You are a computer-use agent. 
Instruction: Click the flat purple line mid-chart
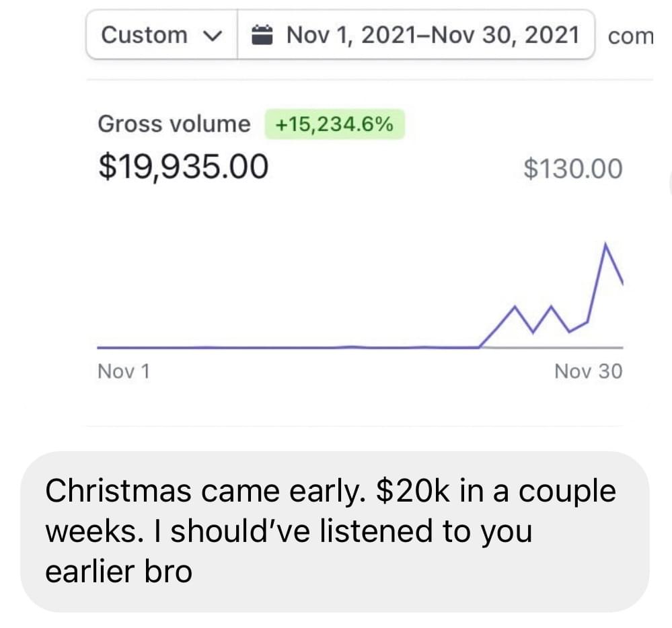(x=289, y=347)
